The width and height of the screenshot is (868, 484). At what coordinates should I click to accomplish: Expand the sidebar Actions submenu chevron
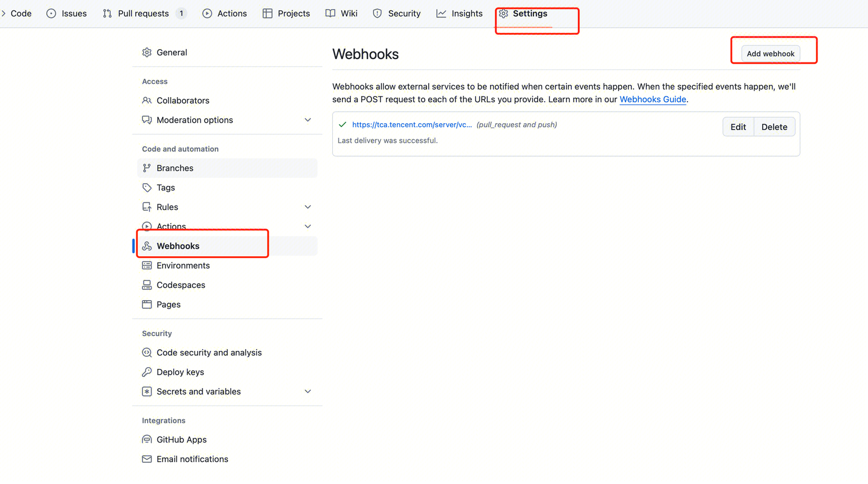(308, 226)
